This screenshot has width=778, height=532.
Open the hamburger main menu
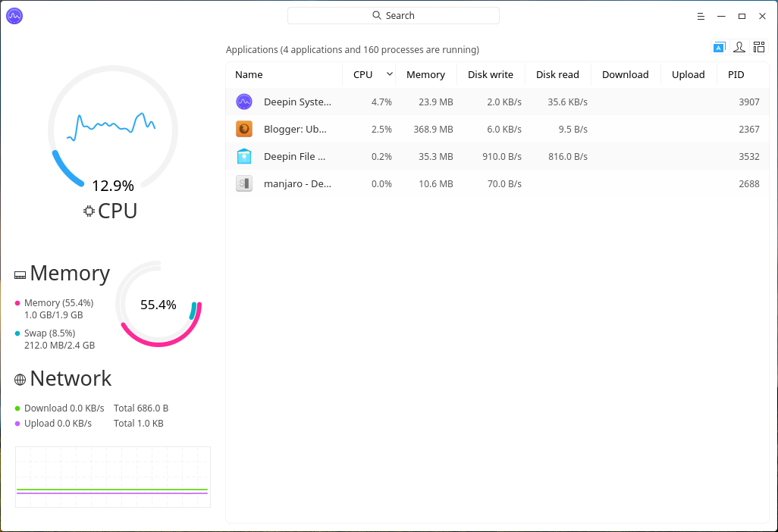point(700,15)
